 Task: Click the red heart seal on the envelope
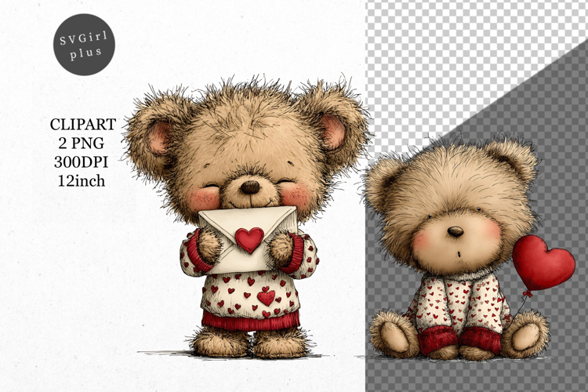[x=249, y=238]
